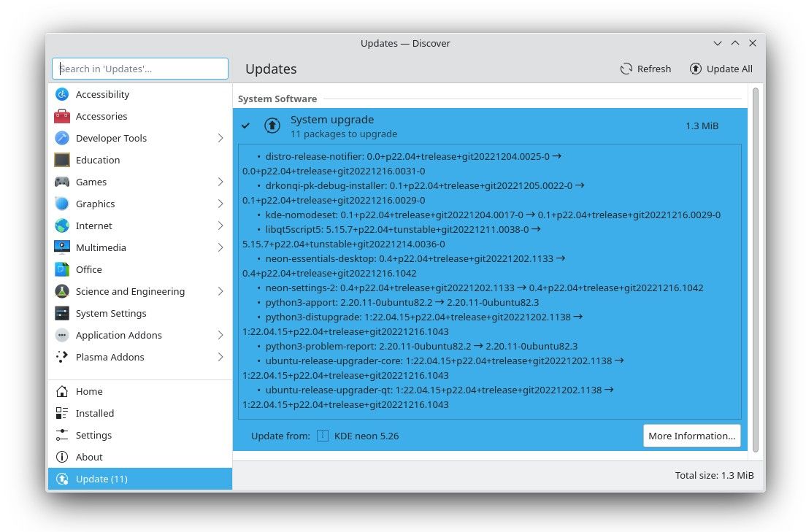Click the Refresh button label
The image size is (806, 532).
(x=654, y=69)
